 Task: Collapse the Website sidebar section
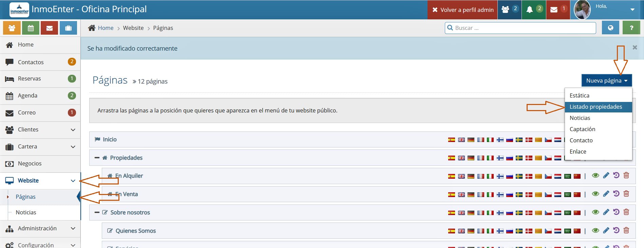[x=40, y=181]
